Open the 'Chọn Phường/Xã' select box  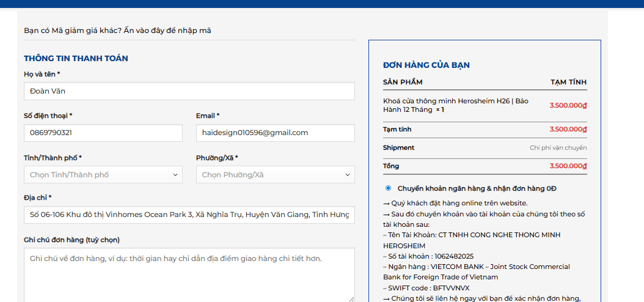click(x=275, y=175)
